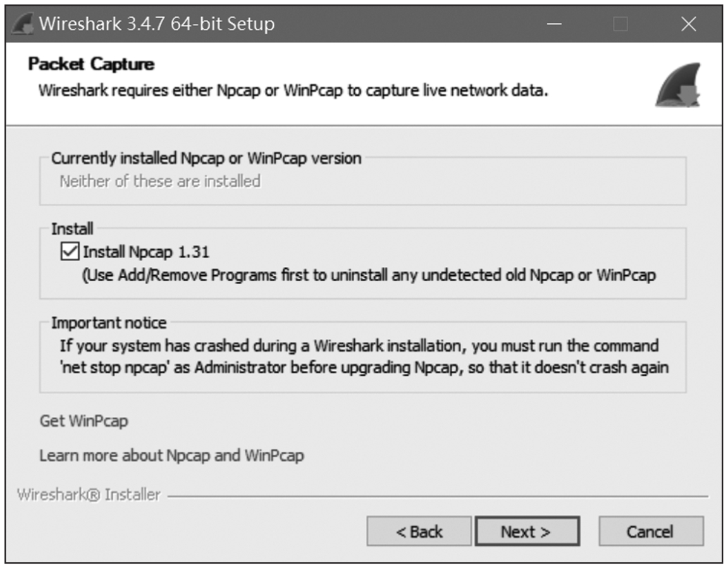This screenshot has width=728, height=568.
Task: Click the 'Wireshark 3.4.7 64-bit Setup' title text
Action: pyautogui.click(x=156, y=25)
